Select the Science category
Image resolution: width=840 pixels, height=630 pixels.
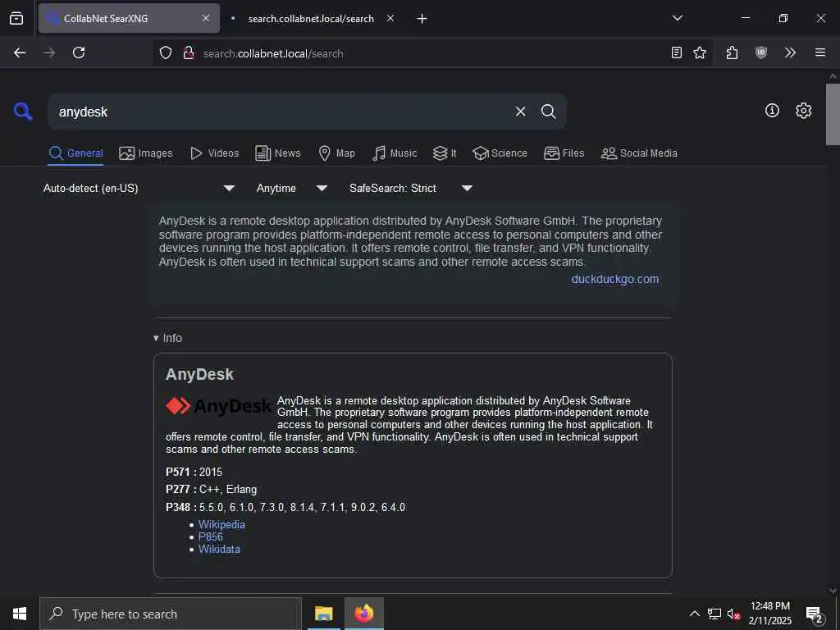coord(500,153)
